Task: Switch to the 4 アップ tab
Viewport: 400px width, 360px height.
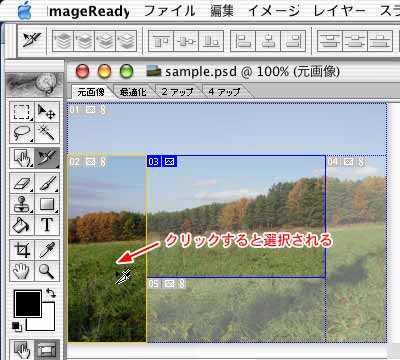Action: (x=224, y=92)
